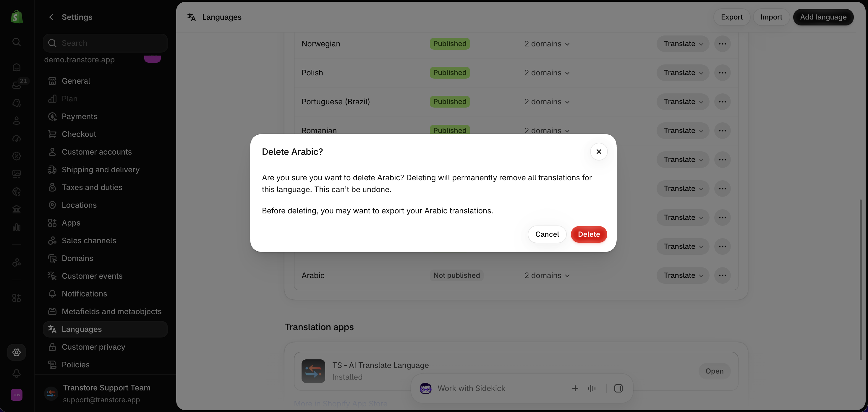The width and height of the screenshot is (868, 412).
Task: Open Apps grid icon in left rail
Action: click(x=17, y=298)
